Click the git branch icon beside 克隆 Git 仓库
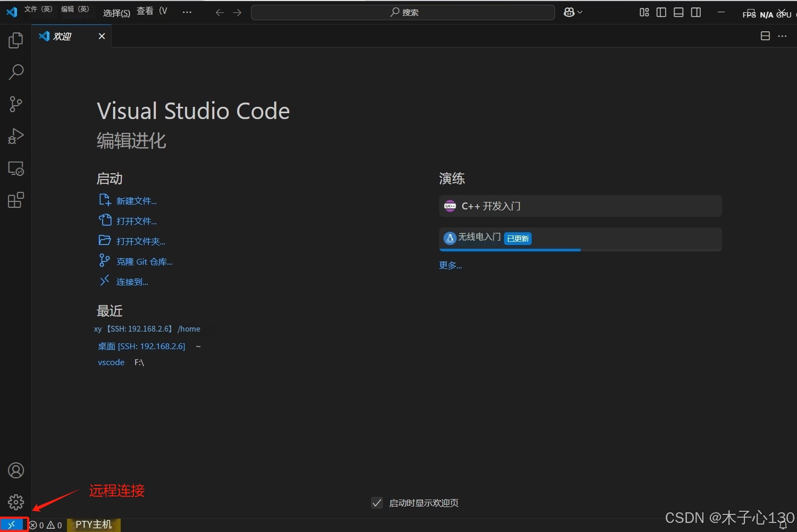The image size is (797, 532). (105, 260)
